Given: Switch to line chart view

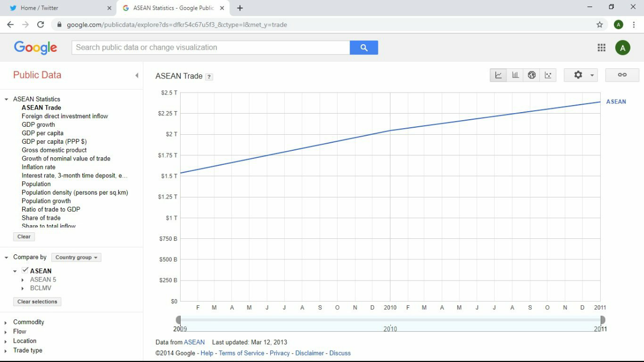Looking at the screenshot, I should coord(499,75).
